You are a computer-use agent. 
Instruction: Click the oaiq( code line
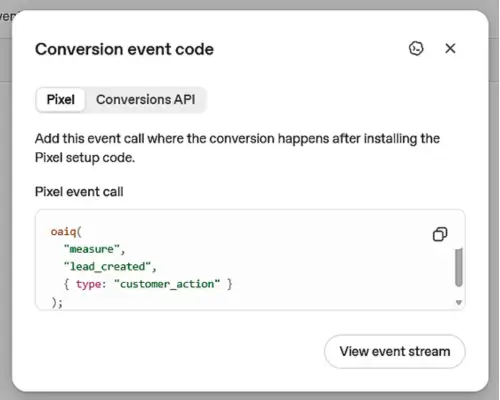tap(66, 231)
